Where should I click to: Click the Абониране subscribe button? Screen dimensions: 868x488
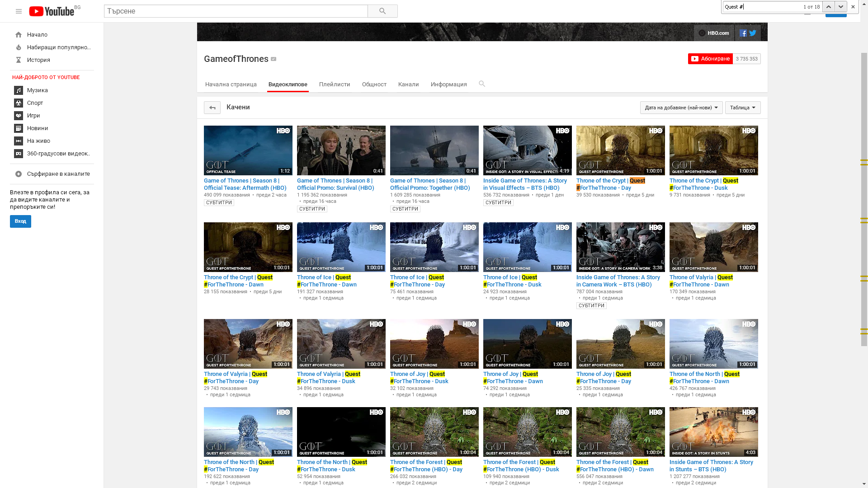(x=710, y=59)
